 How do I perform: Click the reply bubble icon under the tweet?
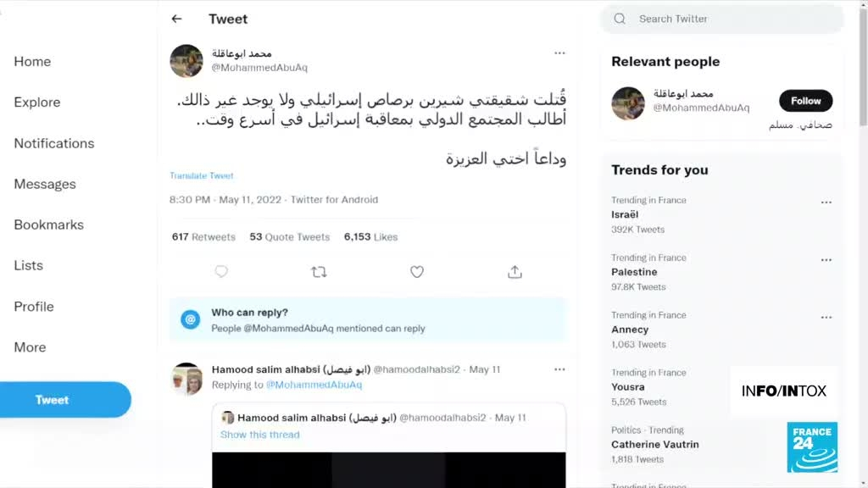221,272
